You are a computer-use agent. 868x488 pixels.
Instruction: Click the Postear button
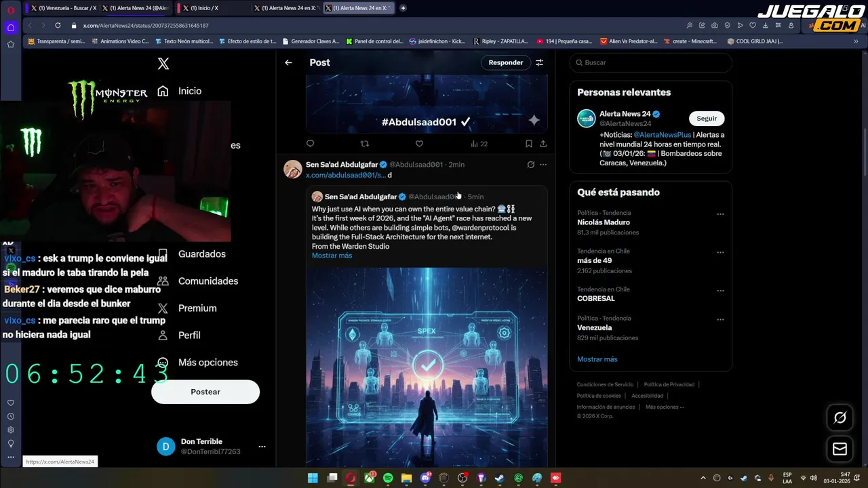coord(205,392)
